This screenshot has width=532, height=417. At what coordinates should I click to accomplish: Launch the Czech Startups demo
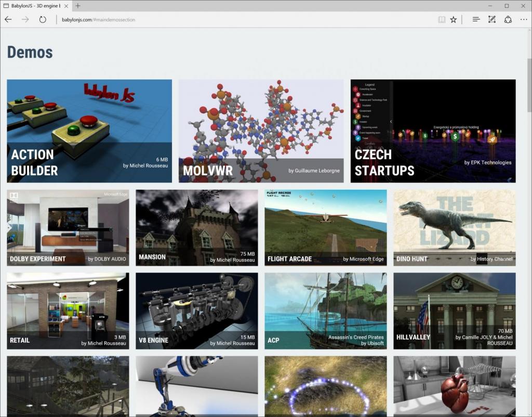click(x=433, y=131)
